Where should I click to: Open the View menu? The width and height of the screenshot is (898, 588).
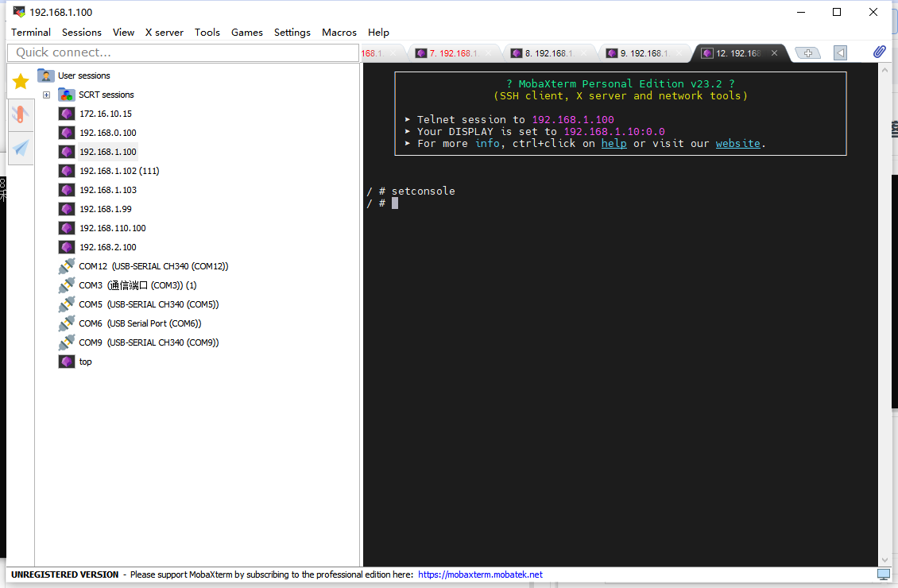click(123, 32)
